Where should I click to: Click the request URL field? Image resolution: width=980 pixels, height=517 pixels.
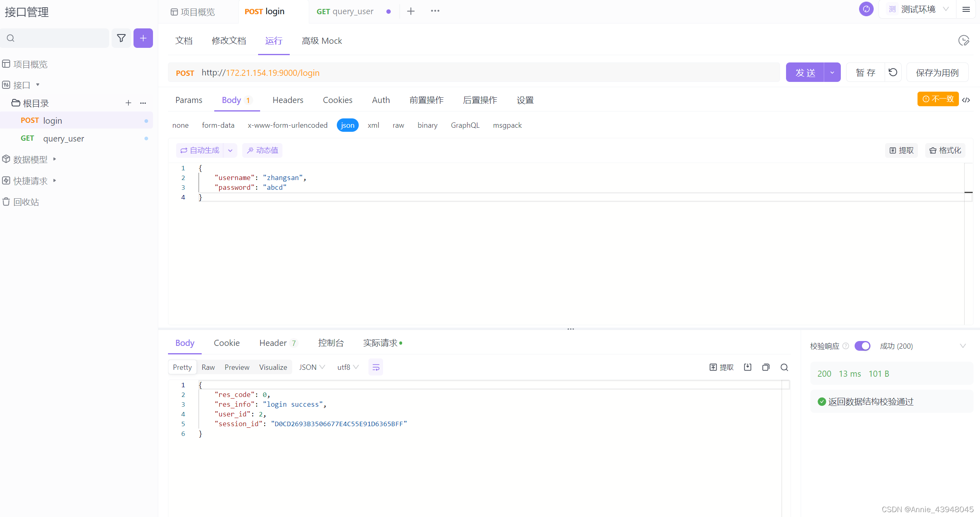coord(474,73)
